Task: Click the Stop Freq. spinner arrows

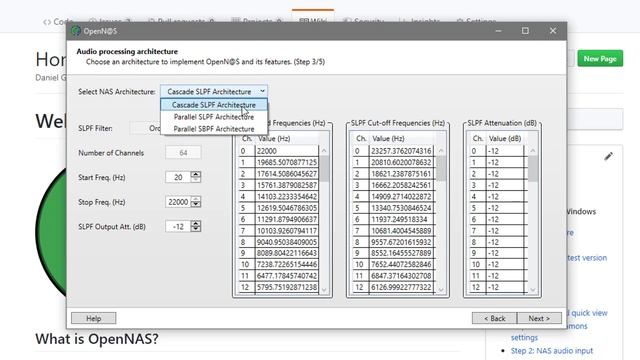Action: (196, 202)
